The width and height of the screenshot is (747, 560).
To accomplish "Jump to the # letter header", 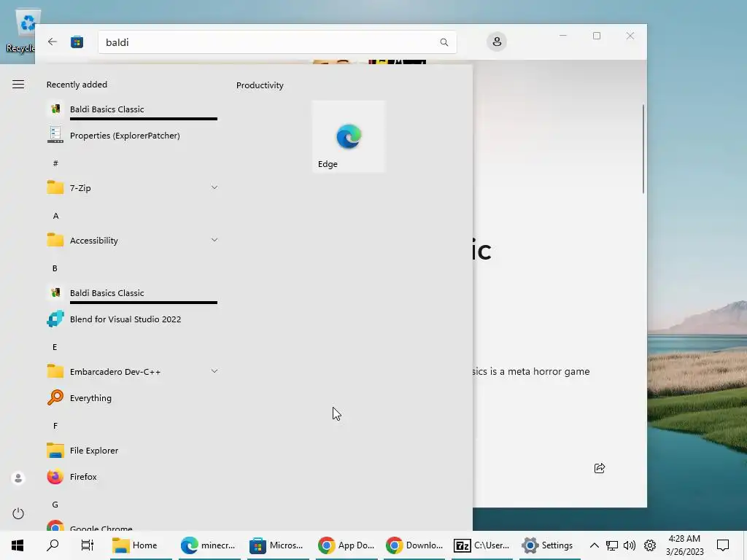I will (x=55, y=163).
